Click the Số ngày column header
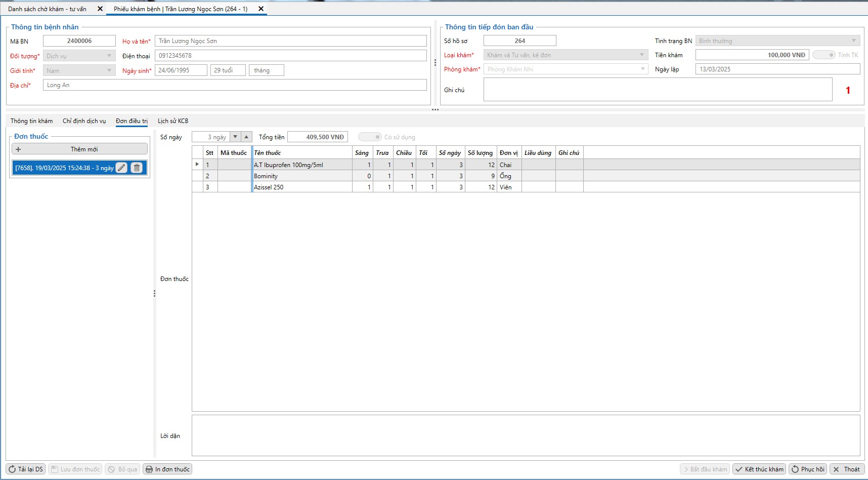The width and height of the screenshot is (868, 480). (450, 152)
